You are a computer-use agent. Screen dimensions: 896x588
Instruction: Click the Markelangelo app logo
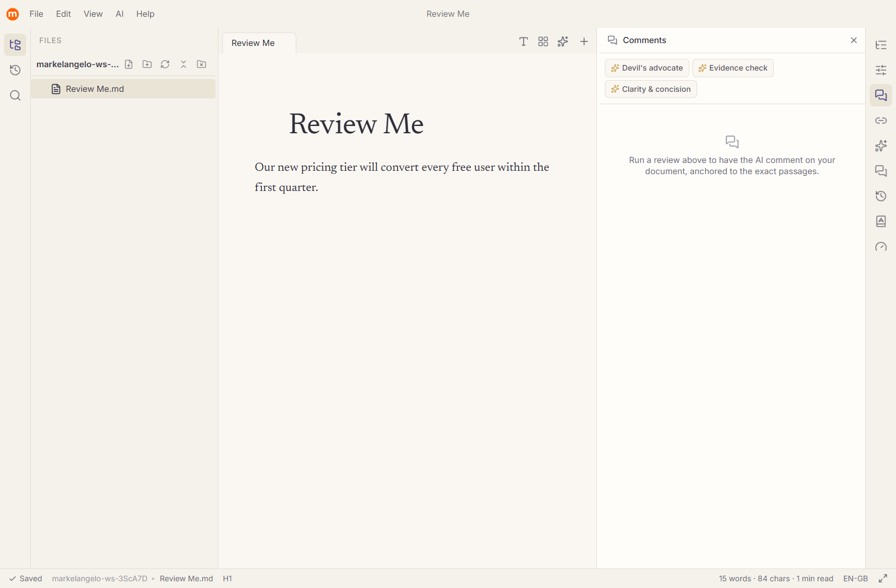pyautogui.click(x=12, y=14)
